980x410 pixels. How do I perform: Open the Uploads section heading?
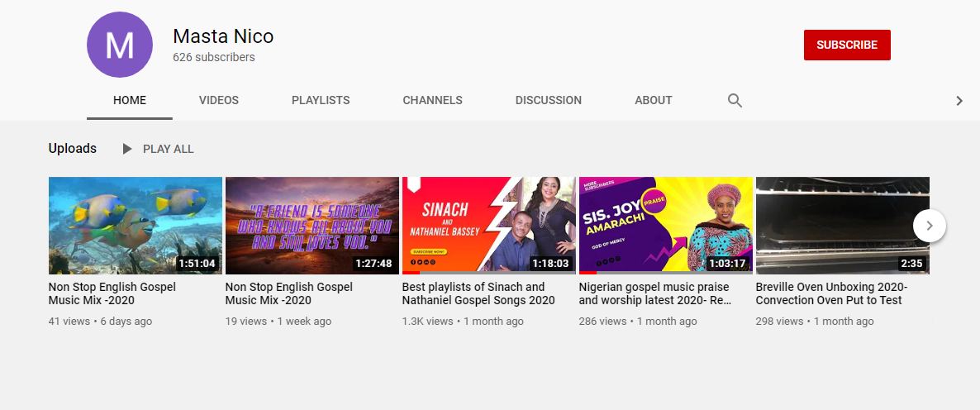[x=73, y=148]
